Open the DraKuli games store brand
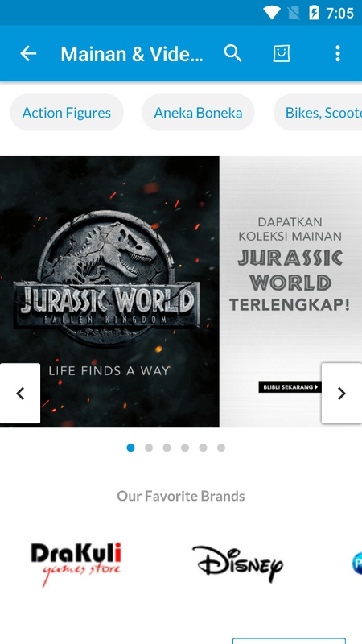This screenshot has width=362, height=644. (x=76, y=564)
